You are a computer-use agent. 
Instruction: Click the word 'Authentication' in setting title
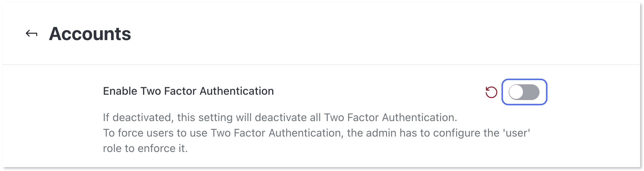(237, 91)
